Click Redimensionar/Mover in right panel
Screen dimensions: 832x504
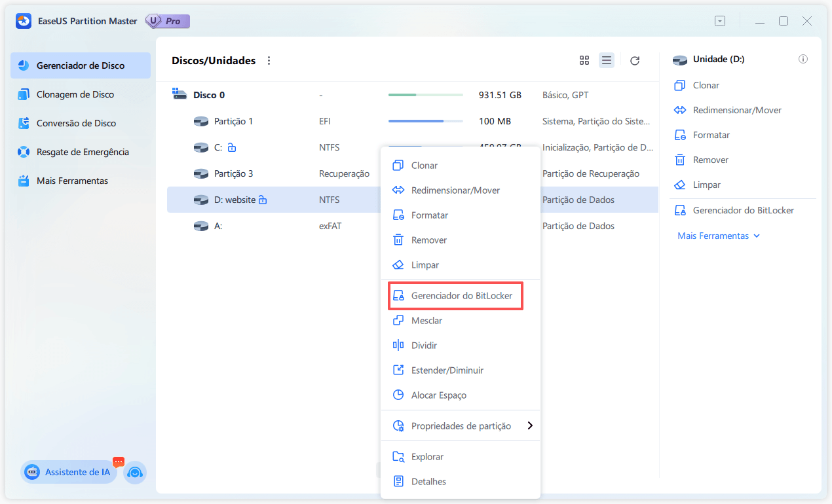728,110
